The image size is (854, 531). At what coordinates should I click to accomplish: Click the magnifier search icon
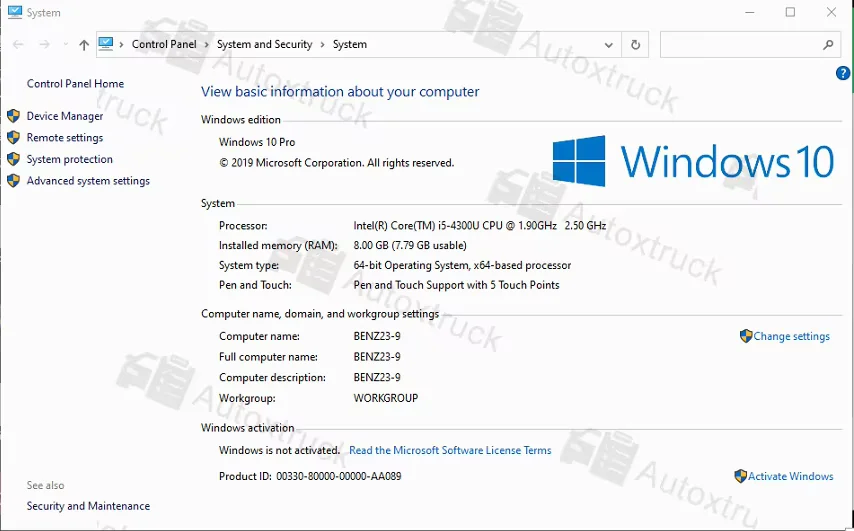828,45
